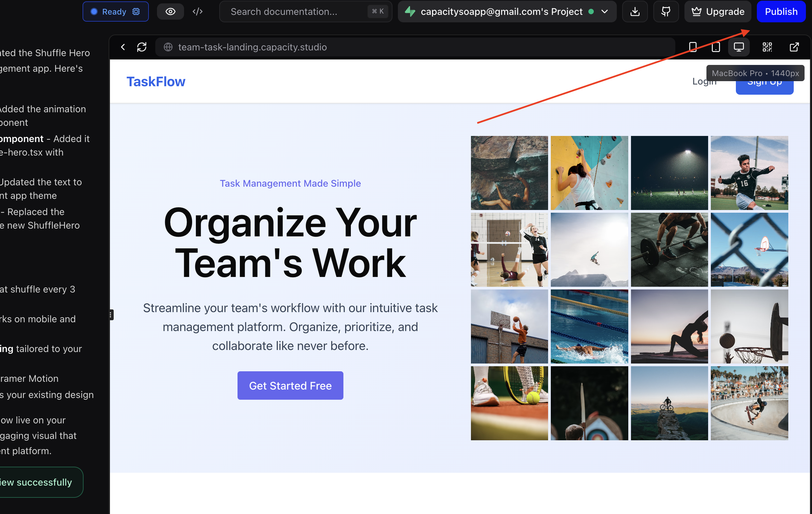
Task: Click the tennis ball thumbnail image
Action: pyautogui.click(x=510, y=403)
